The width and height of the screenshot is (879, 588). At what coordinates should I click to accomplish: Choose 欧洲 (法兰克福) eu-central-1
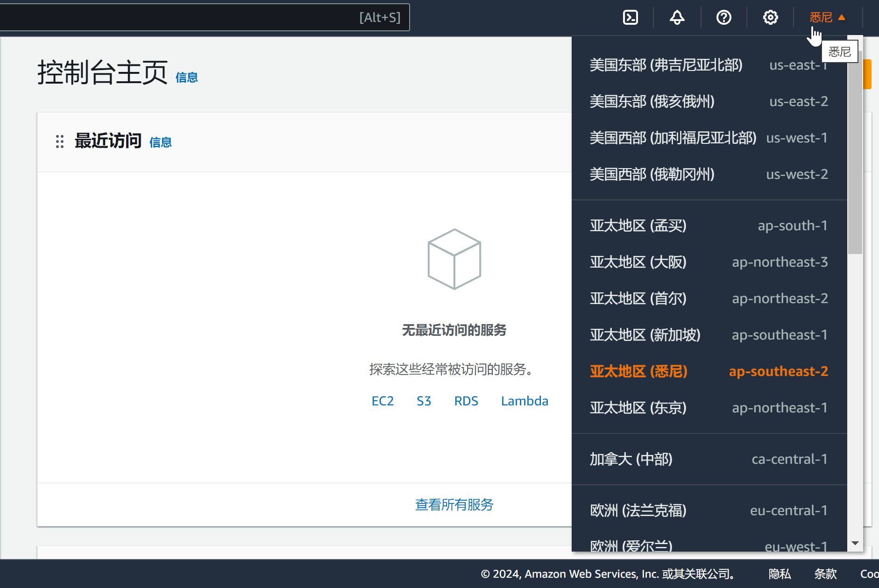click(709, 510)
